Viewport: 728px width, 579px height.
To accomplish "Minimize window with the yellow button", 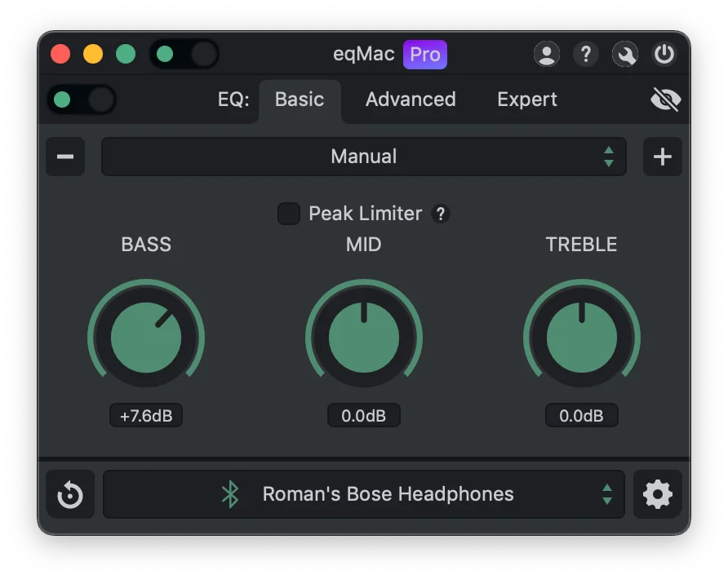I will [x=93, y=54].
